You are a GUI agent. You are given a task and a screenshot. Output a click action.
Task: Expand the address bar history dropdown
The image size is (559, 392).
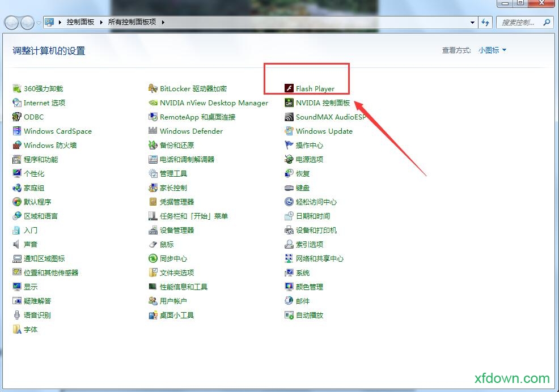coord(472,22)
